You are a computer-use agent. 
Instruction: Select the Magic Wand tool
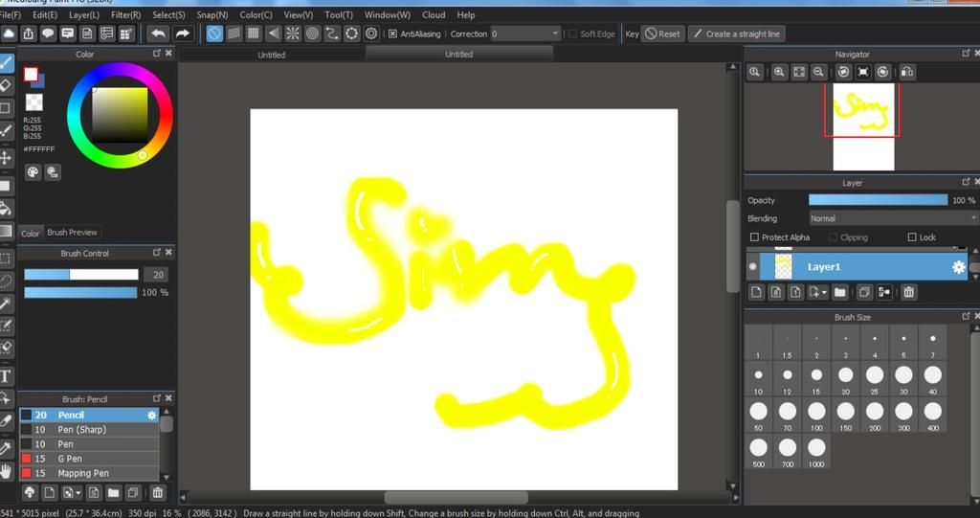6,304
